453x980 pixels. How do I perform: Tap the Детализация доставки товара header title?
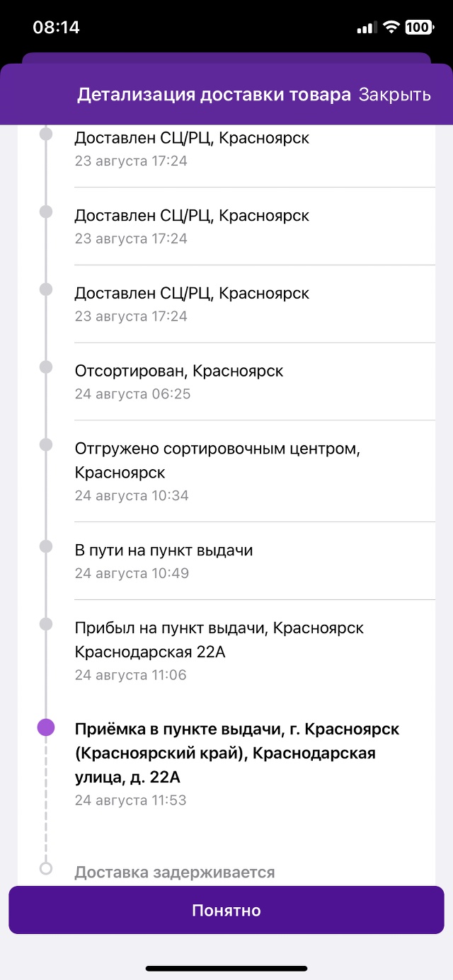pyautogui.click(x=214, y=95)
